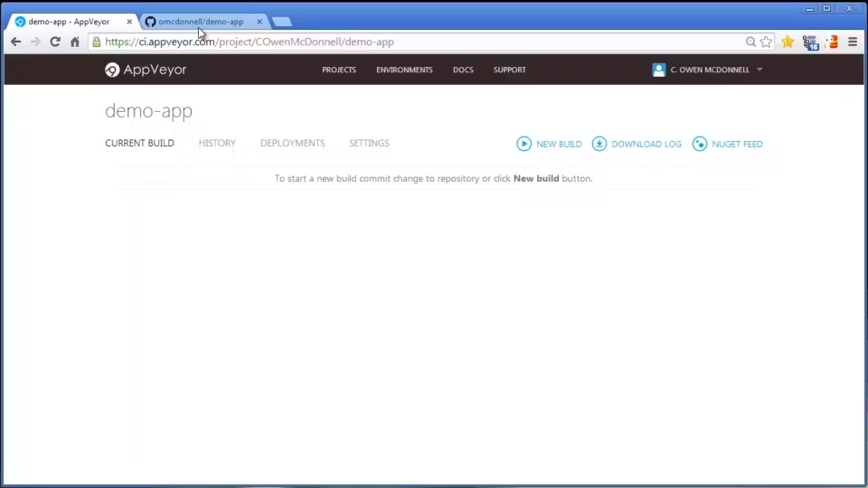Go back with browser back arrow

click(x=15, y=42)
